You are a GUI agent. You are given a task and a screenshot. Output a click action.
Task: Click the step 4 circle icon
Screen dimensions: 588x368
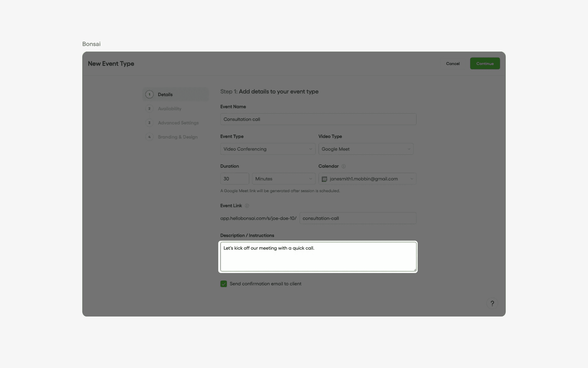coord(149,137)
